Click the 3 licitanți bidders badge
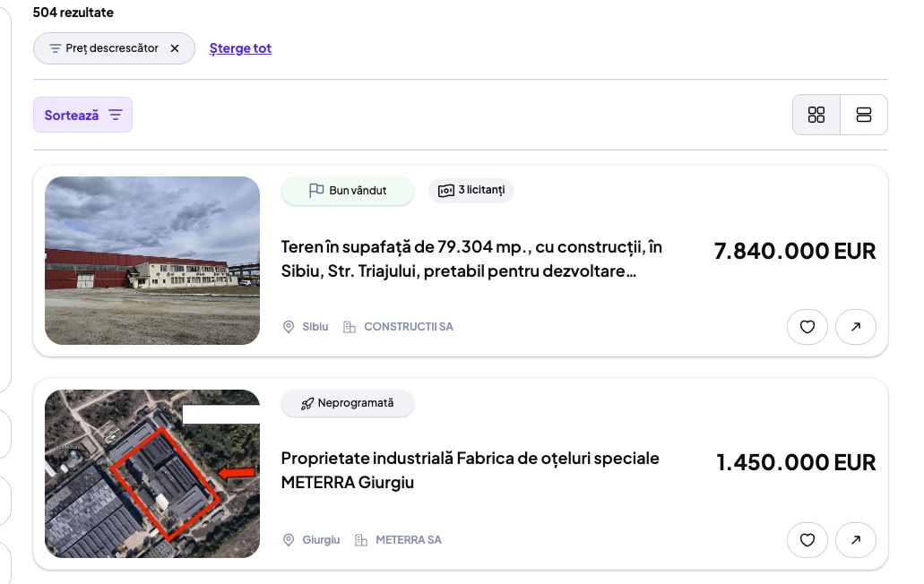The height and width of the screenshot is (584, 924). pos(471,190)
